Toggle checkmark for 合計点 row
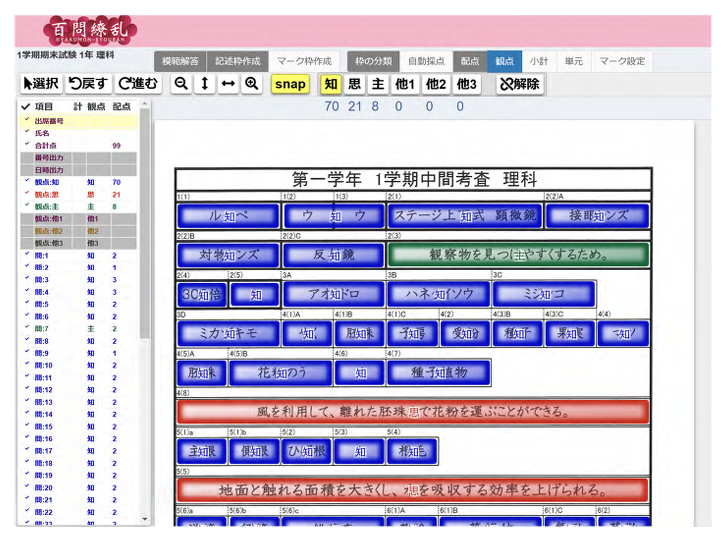Screen dimensions: 723x556 click(27, 144)
